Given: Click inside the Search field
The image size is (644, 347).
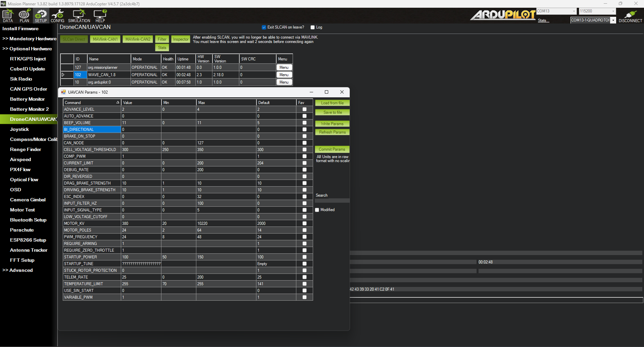Looking at the screenshot, I should [x=332, y=200].
